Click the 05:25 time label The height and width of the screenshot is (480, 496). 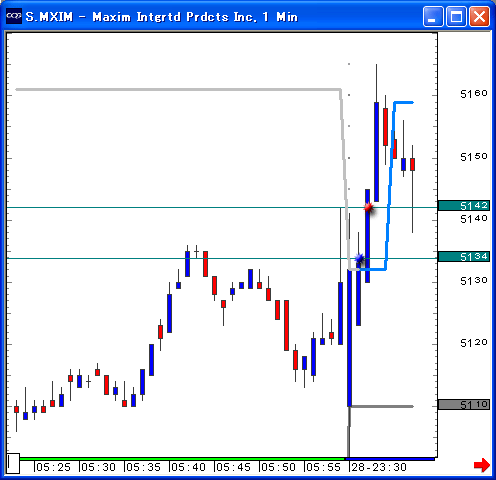pos(53,467)
